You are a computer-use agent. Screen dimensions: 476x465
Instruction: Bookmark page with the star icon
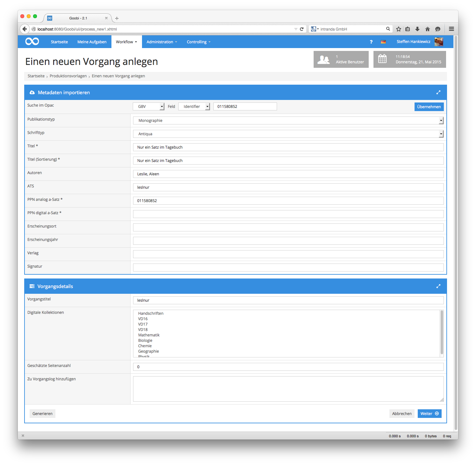pos(399,29)
